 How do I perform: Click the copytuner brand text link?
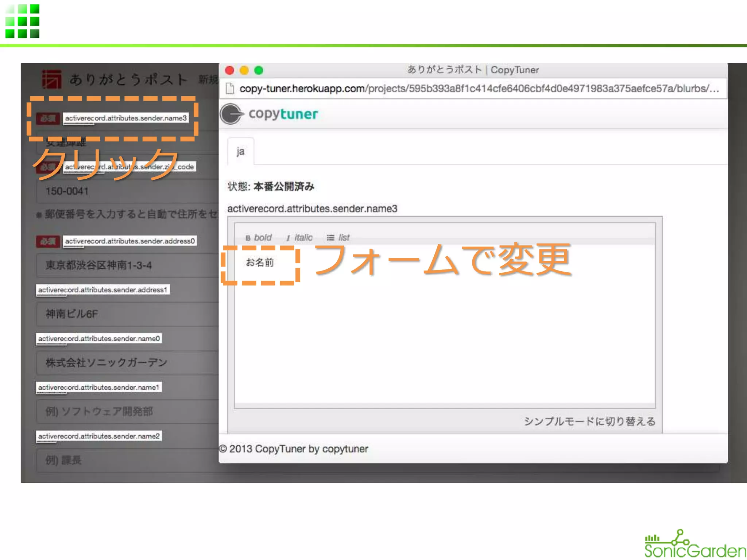point(283,114)
